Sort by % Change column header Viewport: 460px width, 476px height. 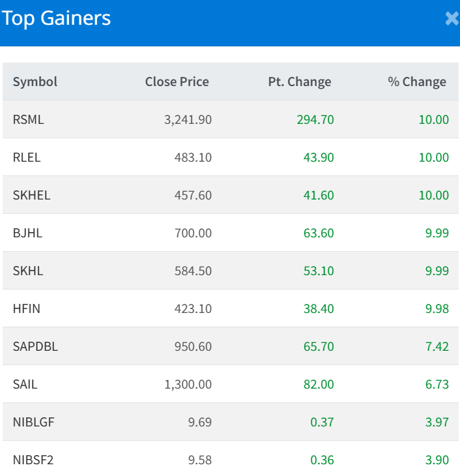(x=417, y=82)
